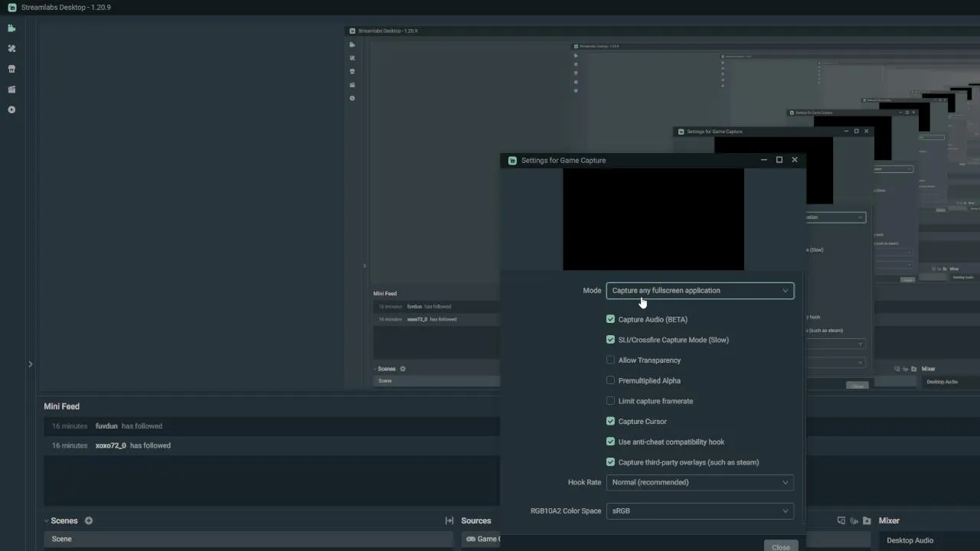
Task: Click the Close button at dialog bottom
Action: [780, 546]
